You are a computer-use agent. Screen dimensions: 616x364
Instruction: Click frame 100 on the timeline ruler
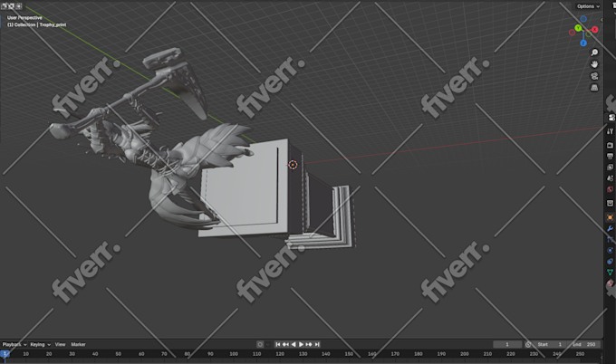point(234,354)
